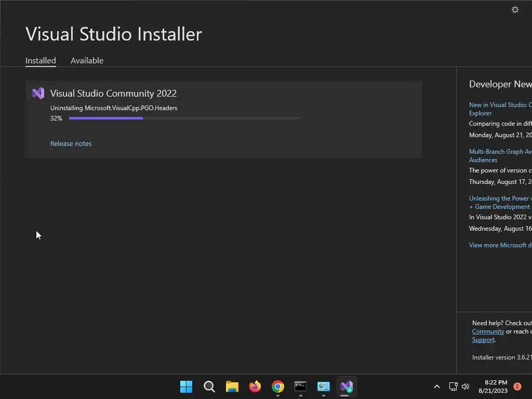532x399 pixels.
Task: Open the Release notes link
Action: [71, 143]
